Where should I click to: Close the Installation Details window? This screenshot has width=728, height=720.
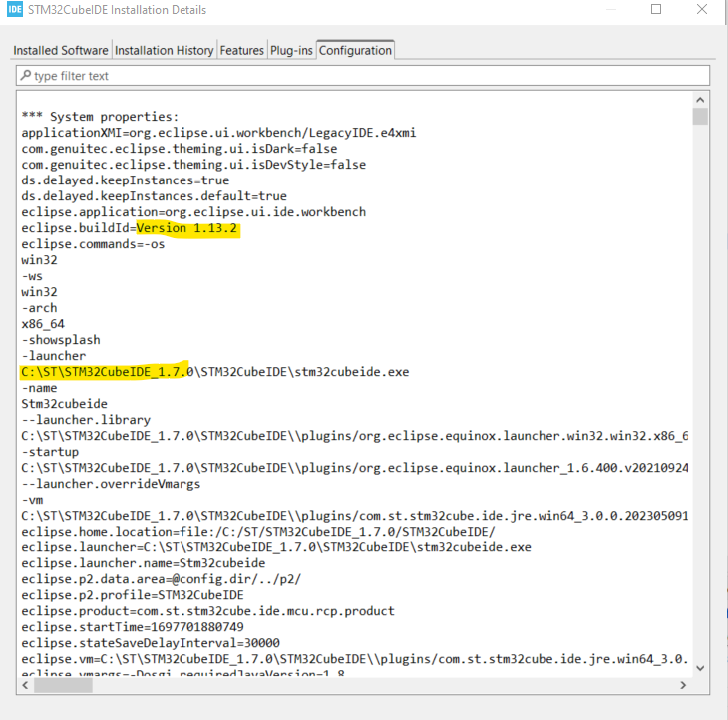(x=702, y=9)
